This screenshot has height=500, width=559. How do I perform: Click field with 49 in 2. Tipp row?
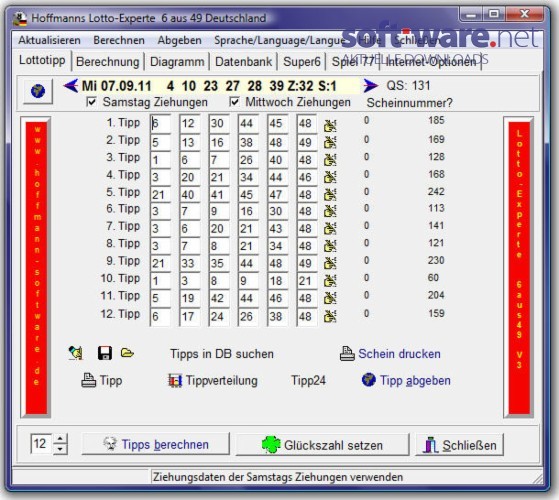(307, 143)
